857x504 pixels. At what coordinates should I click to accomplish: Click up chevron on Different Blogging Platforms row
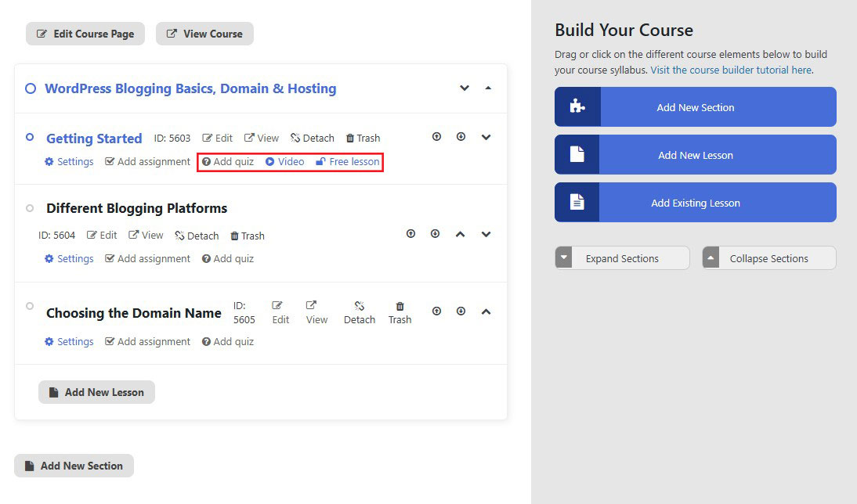(460, 234)
